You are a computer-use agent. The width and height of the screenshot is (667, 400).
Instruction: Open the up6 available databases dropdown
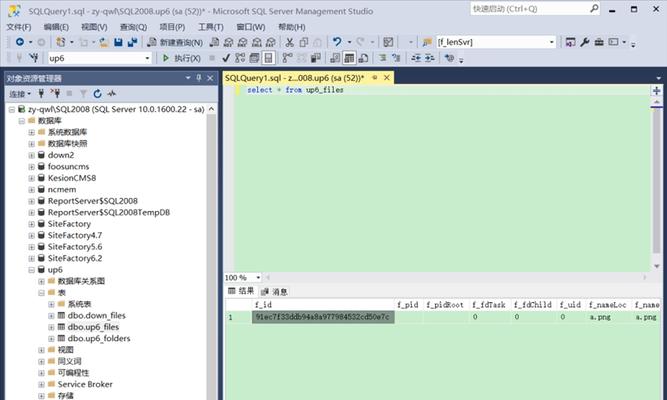pos(100,58)
